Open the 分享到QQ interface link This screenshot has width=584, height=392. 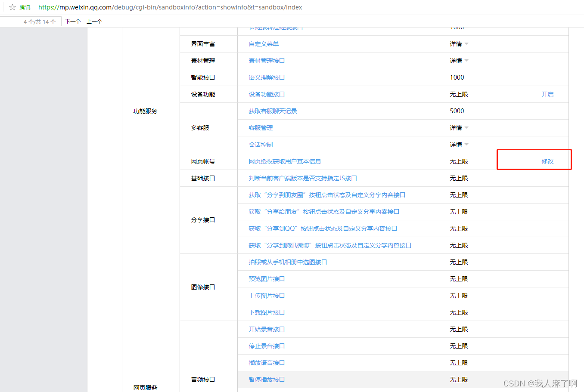(x=323, y=228)
